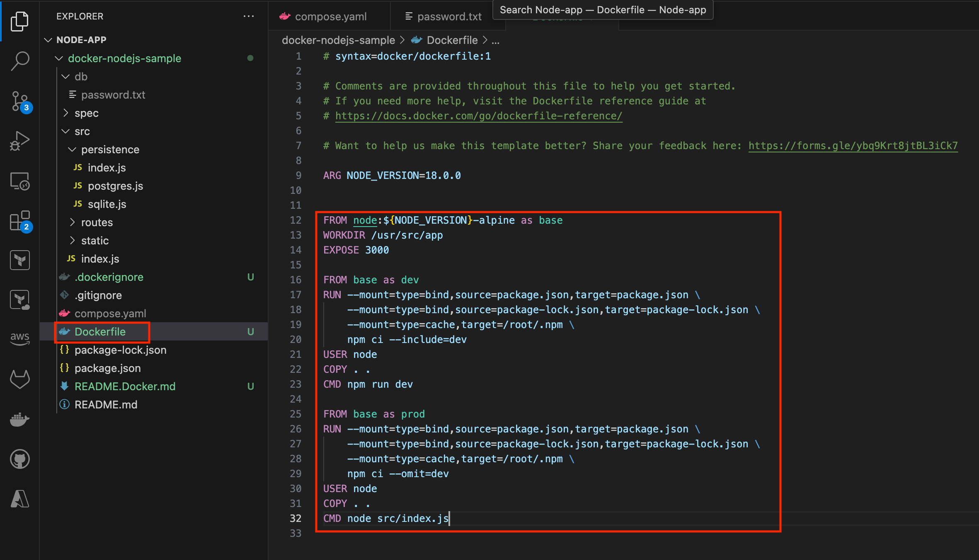Click the Docker whale icon in breadcrumb

(417, 40)
